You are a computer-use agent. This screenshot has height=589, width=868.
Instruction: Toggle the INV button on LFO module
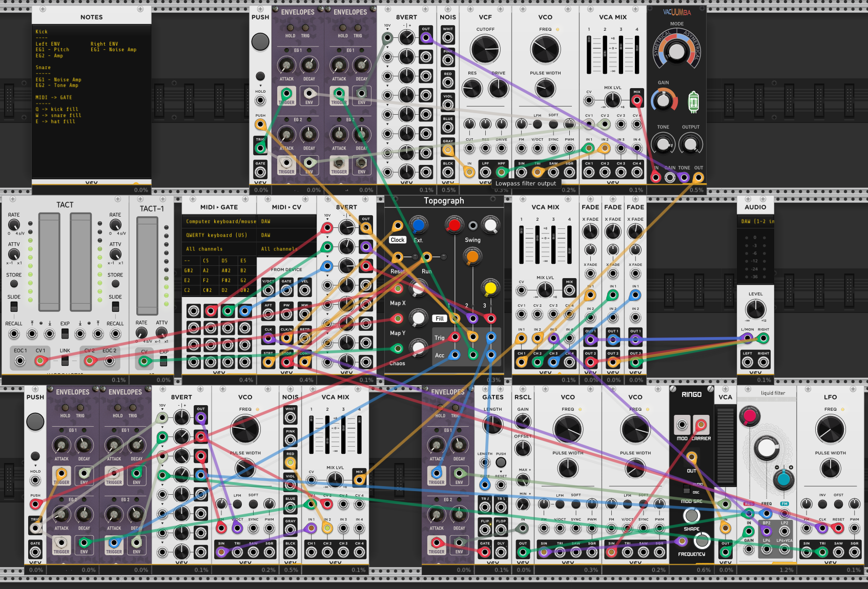822,504
